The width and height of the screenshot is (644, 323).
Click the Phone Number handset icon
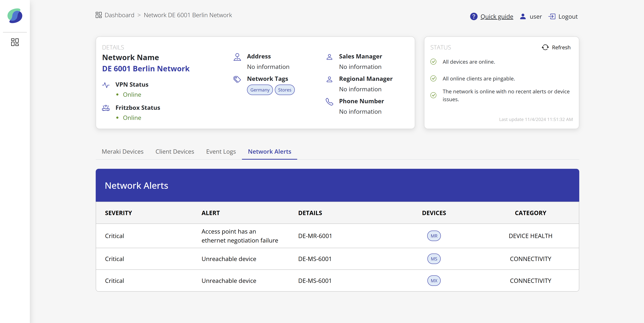329,102
